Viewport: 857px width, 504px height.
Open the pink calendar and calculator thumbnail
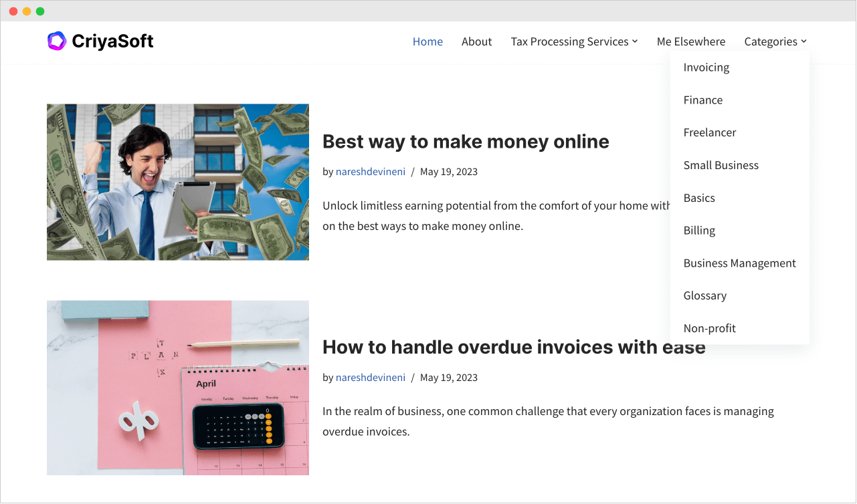(x=178, y=388)
